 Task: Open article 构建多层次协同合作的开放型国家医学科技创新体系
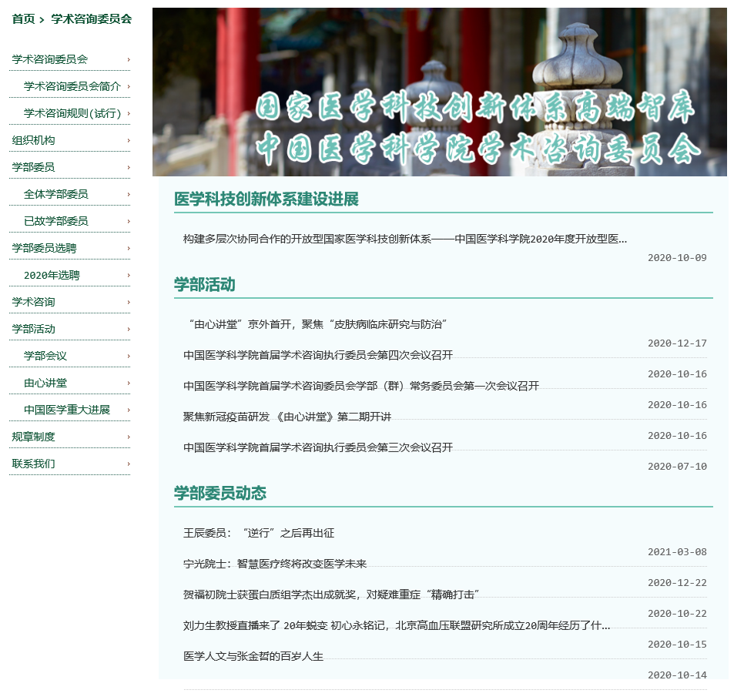[x=405, y=239]
